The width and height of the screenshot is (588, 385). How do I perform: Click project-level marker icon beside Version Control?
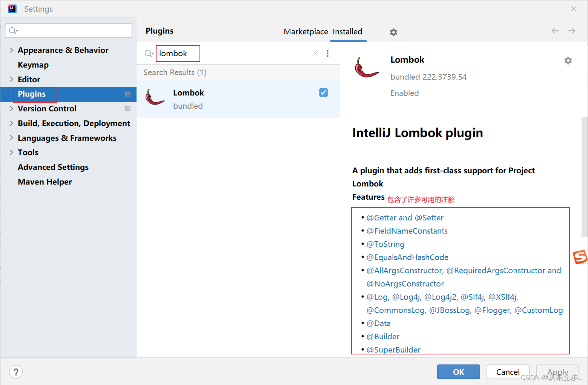coord(128,109)
